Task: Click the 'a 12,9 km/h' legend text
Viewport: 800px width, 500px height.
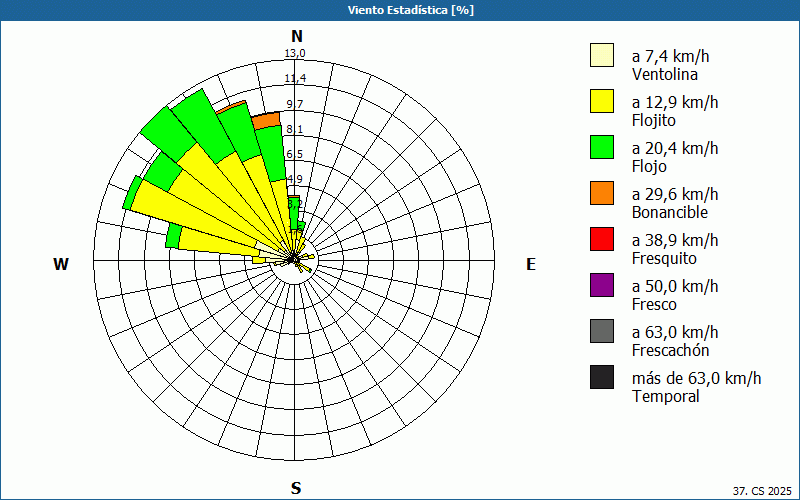Action: (x=675, y=102)
